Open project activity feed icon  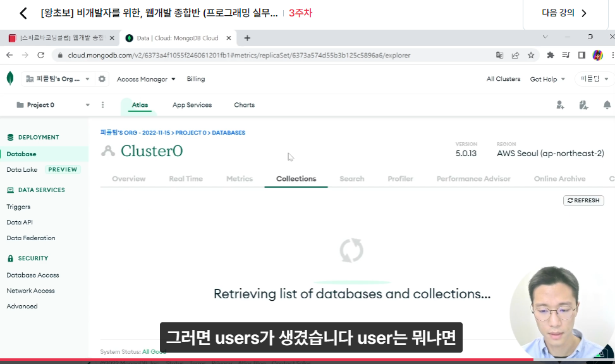click(583, 105)
